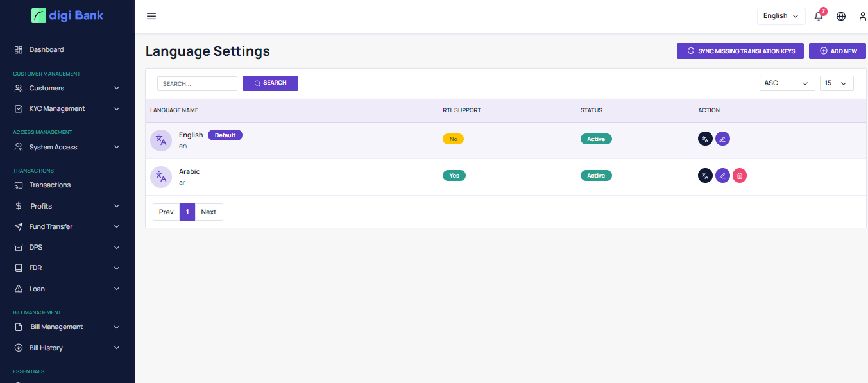
Task: Edit the Arabic language entry
Action: (722, 175)
